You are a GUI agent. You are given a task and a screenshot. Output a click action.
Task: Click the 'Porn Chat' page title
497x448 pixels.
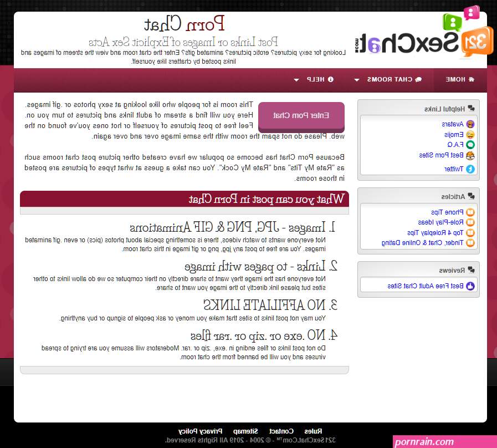[x=185, y=24]
